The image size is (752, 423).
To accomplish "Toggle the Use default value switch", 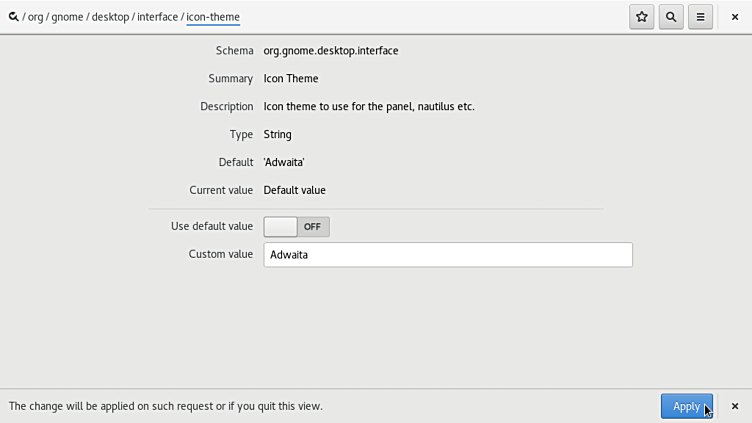I will [296, 227].
